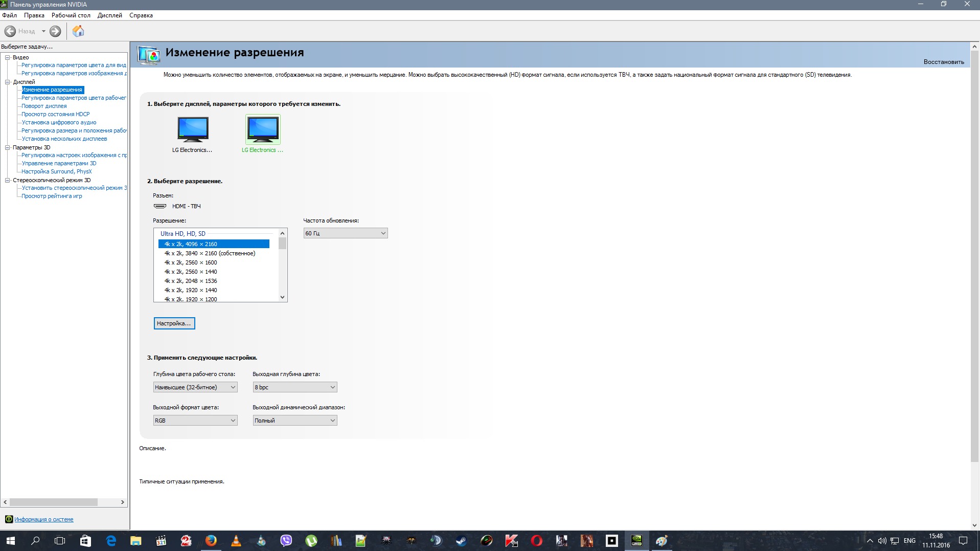Collapse the Параметры 3D tree section
The image size is (980, 551).
pyautogui.click(x=8, y=147)
